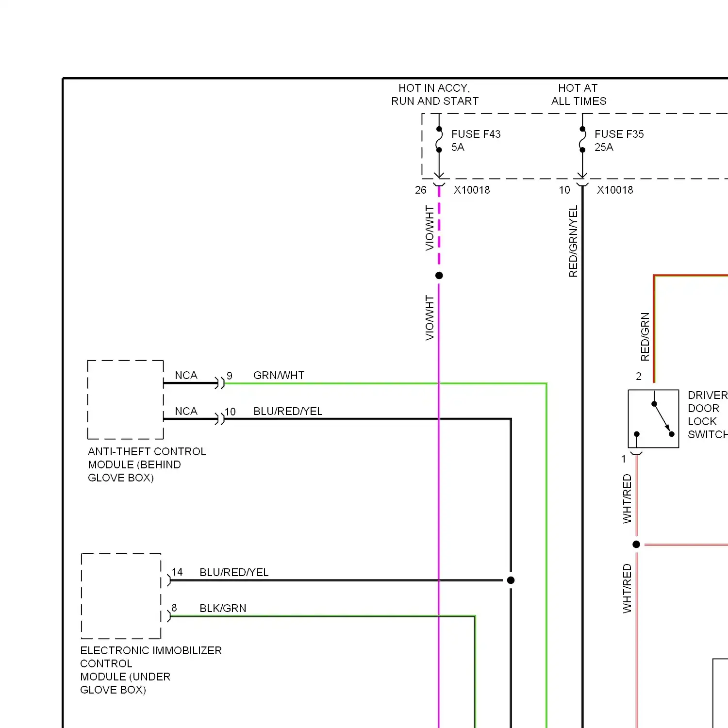
Task: Click the fuse F35 symbol
Action: (x=582, y=139)
